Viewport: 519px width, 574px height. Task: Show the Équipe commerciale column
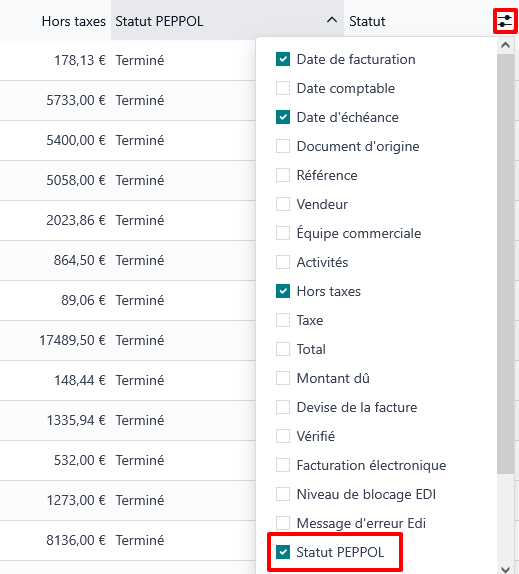(x=283, y=233)
